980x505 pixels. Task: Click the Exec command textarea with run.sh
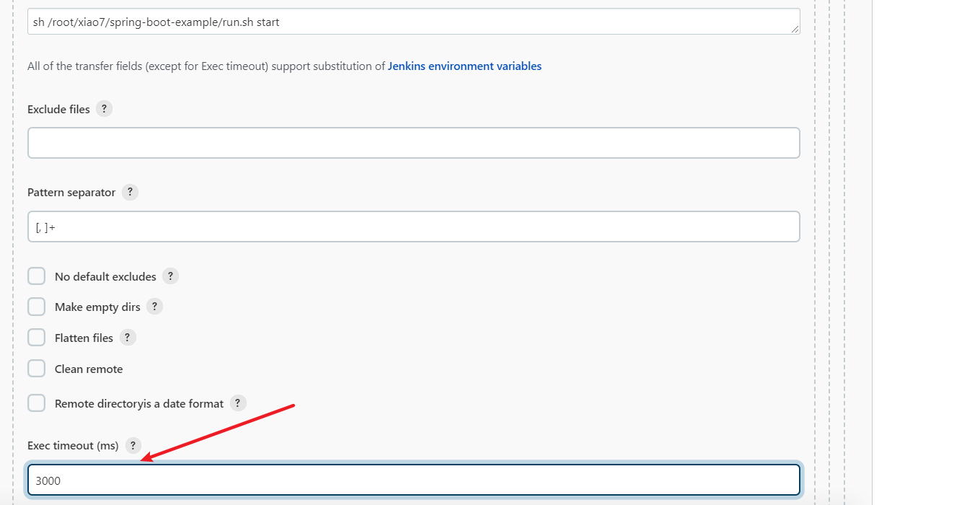pyautogui.click(x=414, y=22)
